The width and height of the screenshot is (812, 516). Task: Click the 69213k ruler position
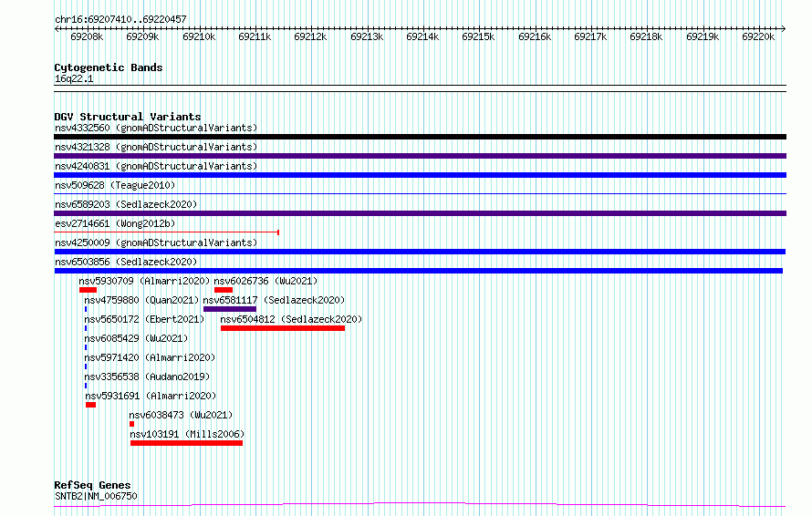point(367,36)
